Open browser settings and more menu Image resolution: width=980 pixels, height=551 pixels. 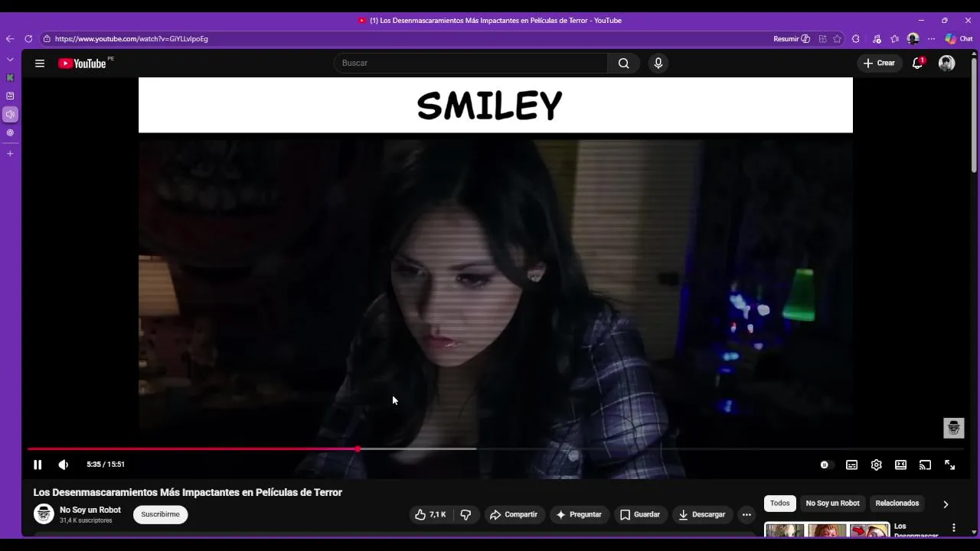[x=932, y=39]
